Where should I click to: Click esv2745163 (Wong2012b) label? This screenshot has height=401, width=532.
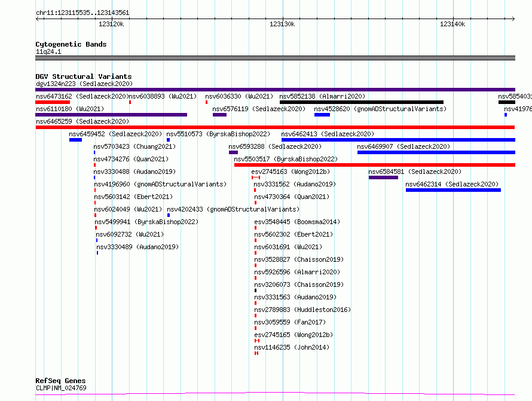[291, 172]
